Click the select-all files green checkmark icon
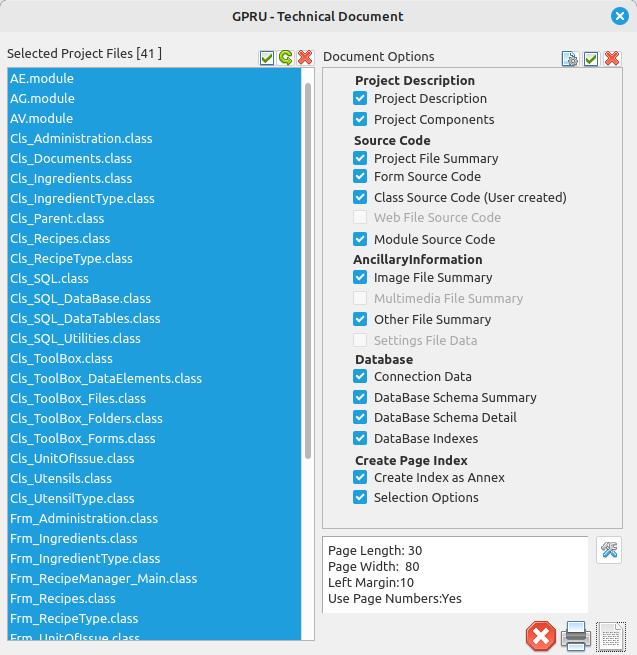This screenshot has width=637, height=655. coord(266,59)
